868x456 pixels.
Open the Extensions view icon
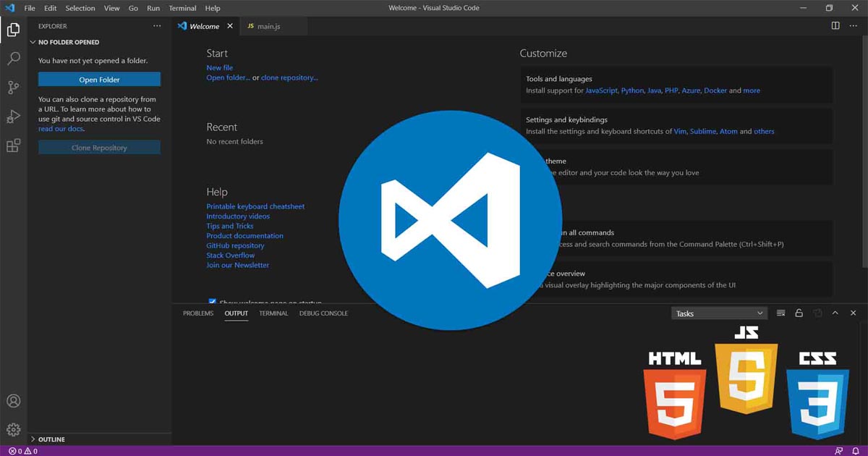point(13,145)
